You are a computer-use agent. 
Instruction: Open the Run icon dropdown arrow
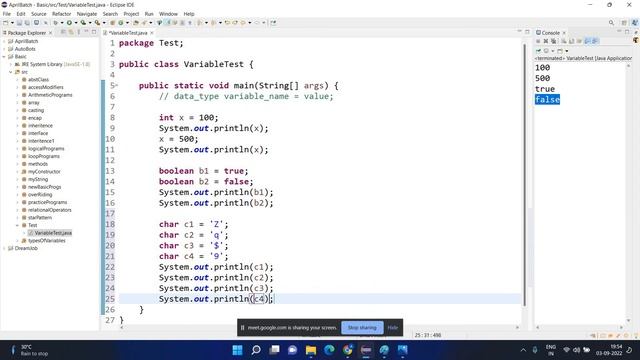click(x=76, y=23)
